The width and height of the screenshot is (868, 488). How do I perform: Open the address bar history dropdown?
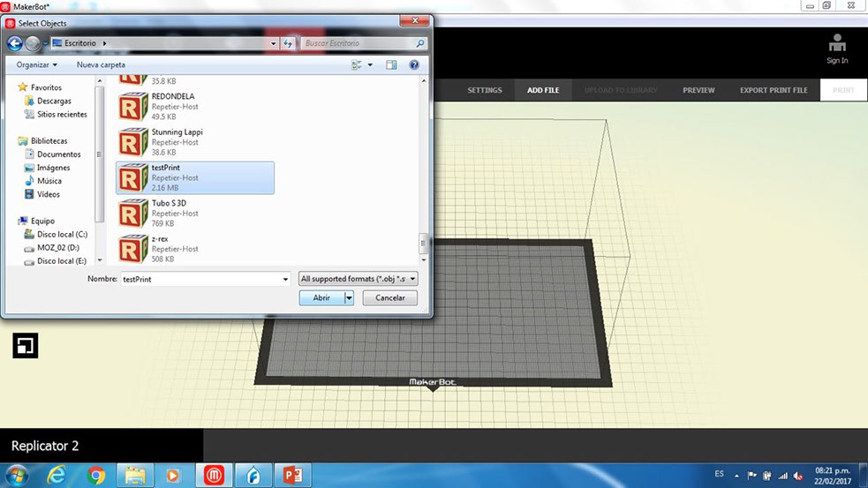point(274,43)
